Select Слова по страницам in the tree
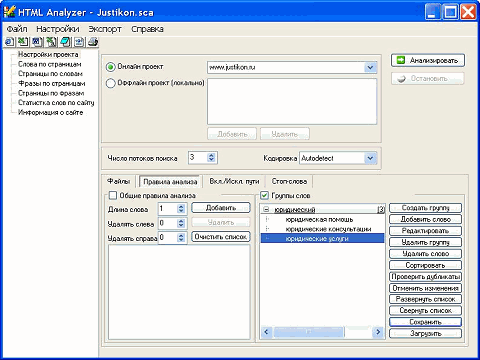This screenshot has height=360, width=480. coord(50,64)
